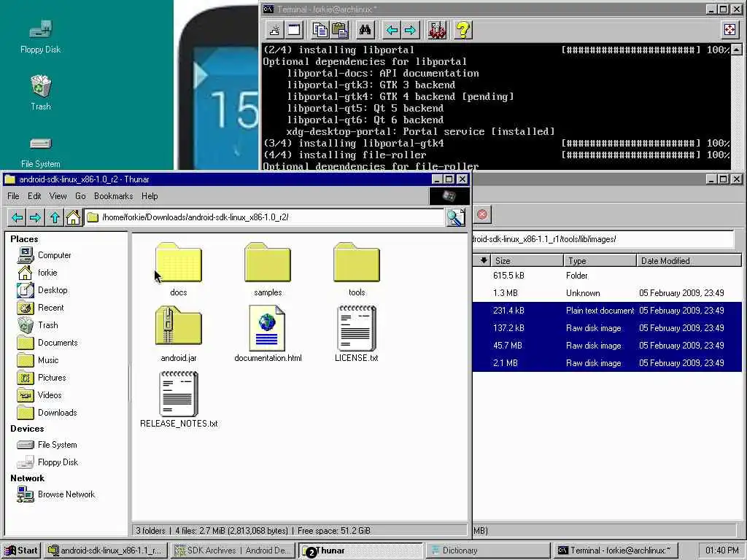Open View menu in Thunar

click(x=58, y=196)
